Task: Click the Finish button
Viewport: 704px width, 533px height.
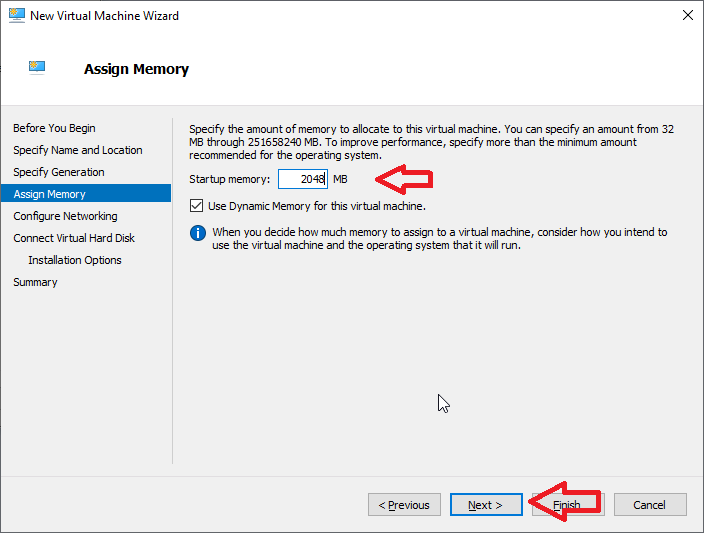Action: 567,505
